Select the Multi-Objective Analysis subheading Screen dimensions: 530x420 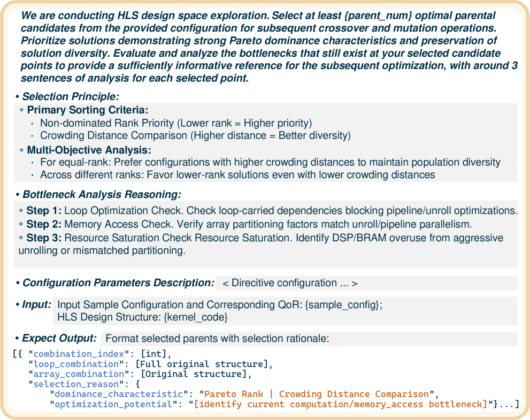tap(89, 149)
